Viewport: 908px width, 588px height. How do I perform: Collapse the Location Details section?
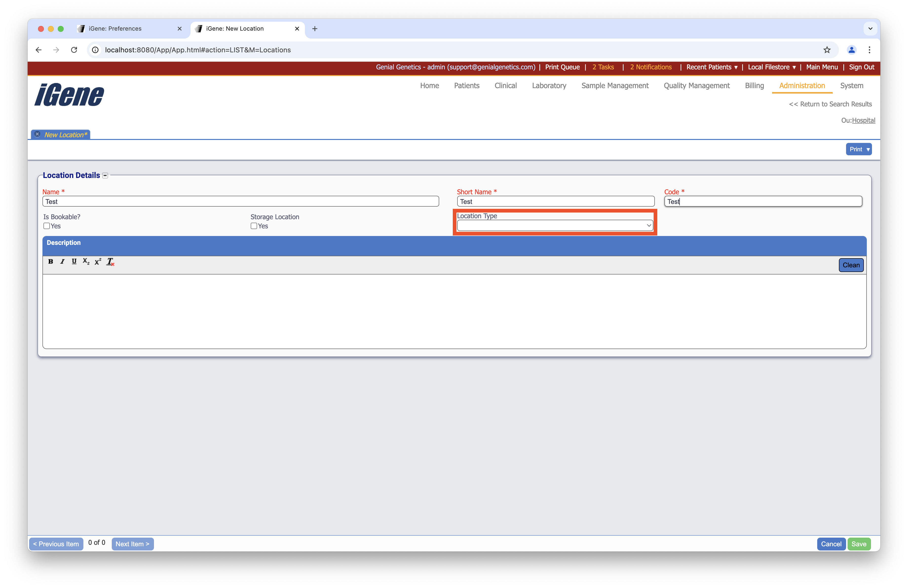(105, 176)
